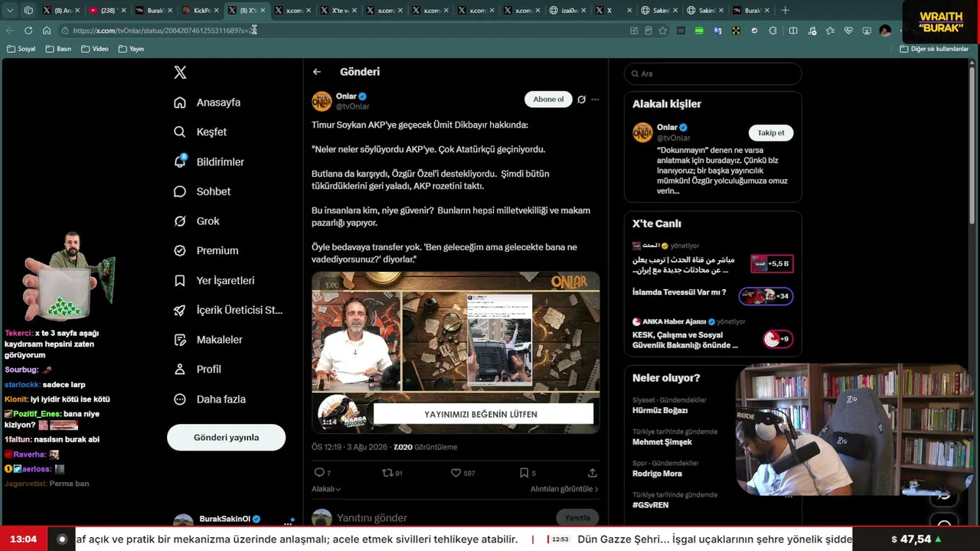Open the Sosyal bookmarks folder
The height and width of the screenshot is (551, 980).
pyautogui.click(x=21, y=49)
